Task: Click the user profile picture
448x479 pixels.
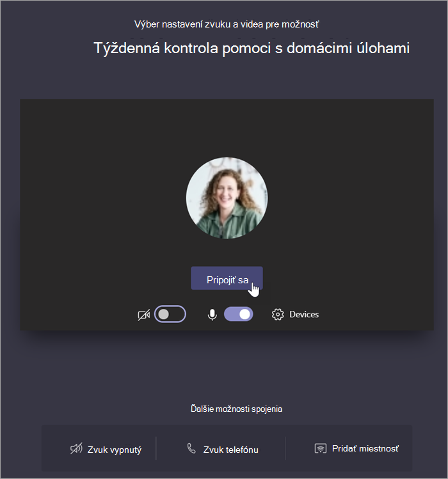Action: coord(227,198)
